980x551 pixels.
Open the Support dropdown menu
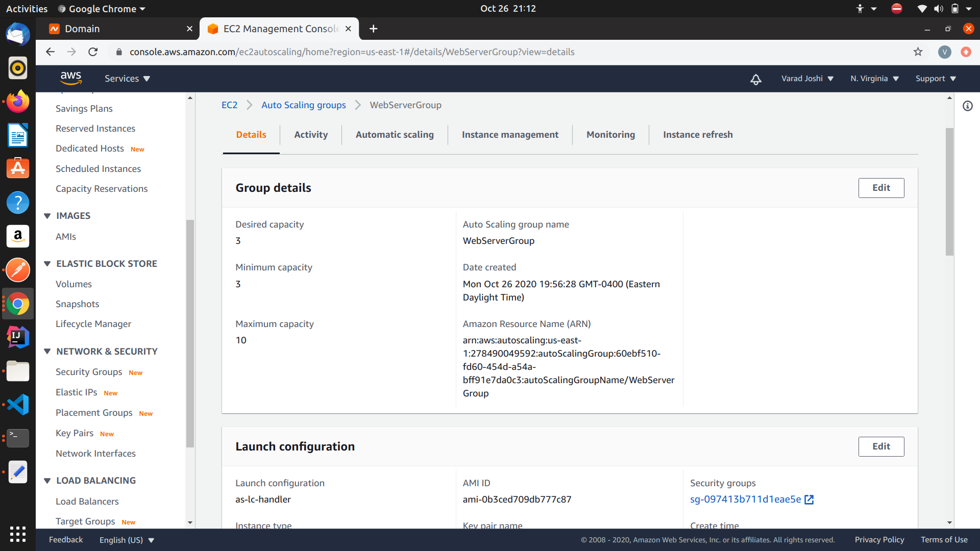pyautogui.click(x=936, y=79)
